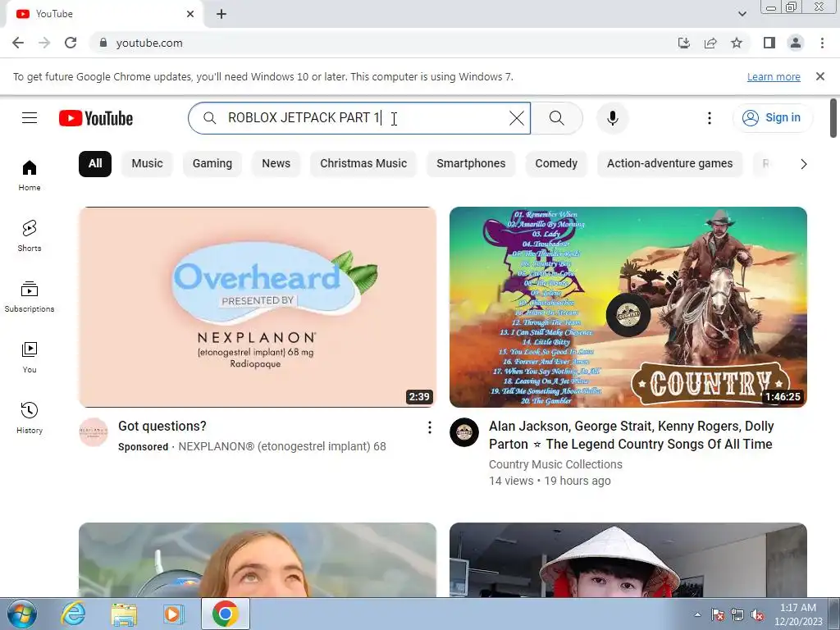Open the Windows Start menu
This screenshot has height=630, width=840.
[x=21, y=614]
